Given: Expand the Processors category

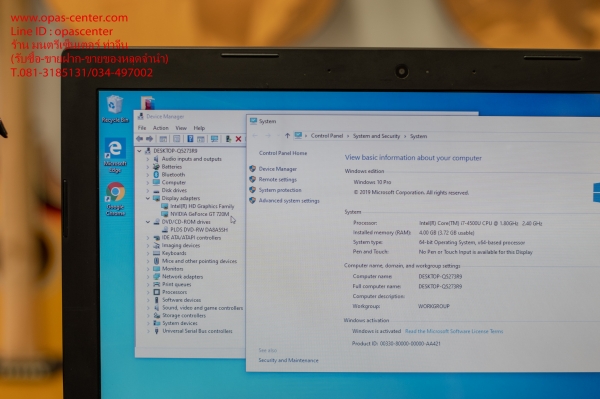Looking at the screenshot, I should [x=148, y=292].
